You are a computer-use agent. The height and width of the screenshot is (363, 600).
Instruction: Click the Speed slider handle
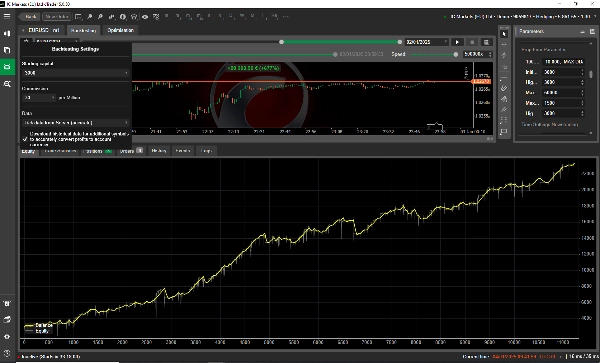(x=455, y=54)
